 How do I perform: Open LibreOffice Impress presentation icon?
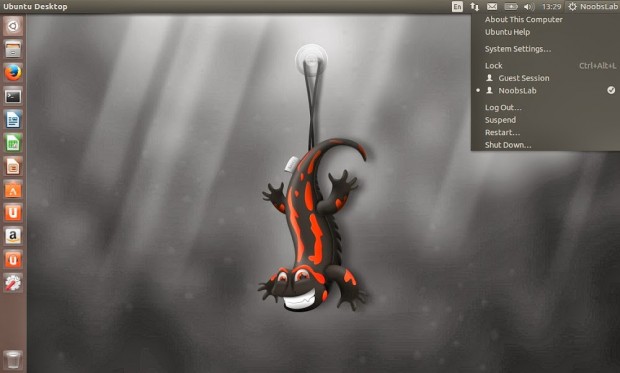13,166
